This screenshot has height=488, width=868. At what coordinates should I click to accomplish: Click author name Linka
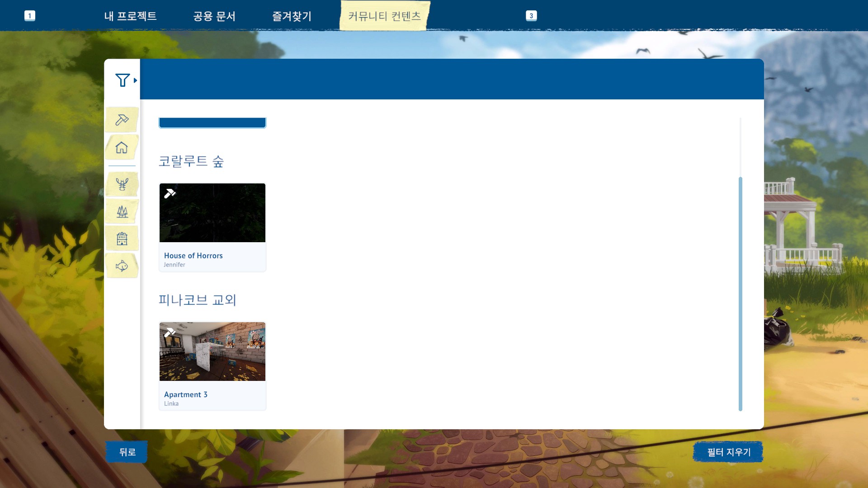[x=171, y=404]
